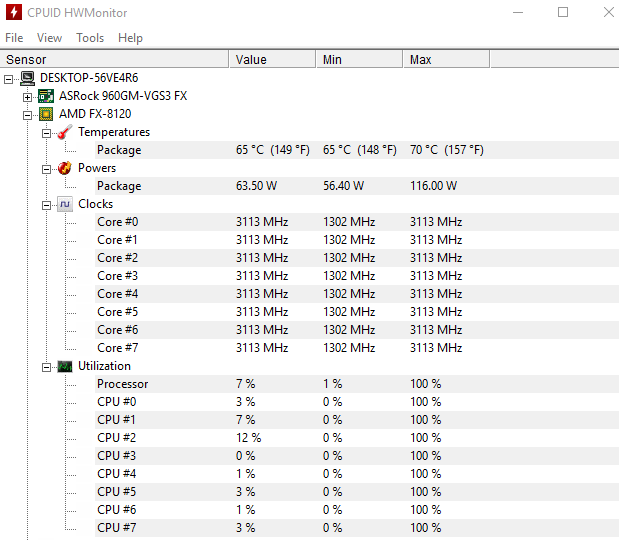
Task: Select the CPU #4 utilization row
Action: coord(357,474)
